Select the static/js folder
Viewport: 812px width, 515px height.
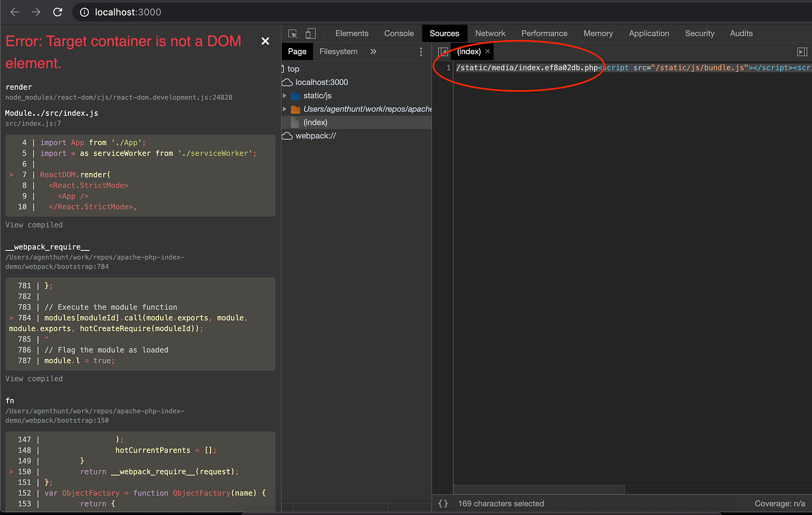tap(317, 96)
